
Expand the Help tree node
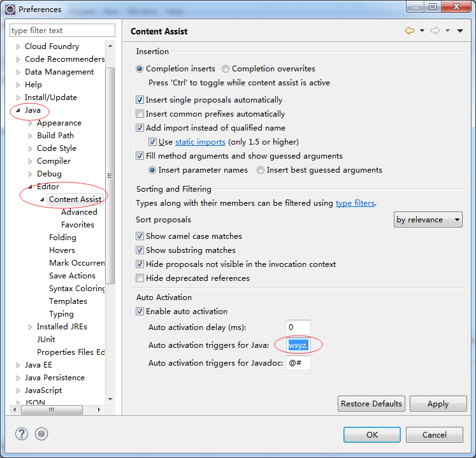[18, 85]
